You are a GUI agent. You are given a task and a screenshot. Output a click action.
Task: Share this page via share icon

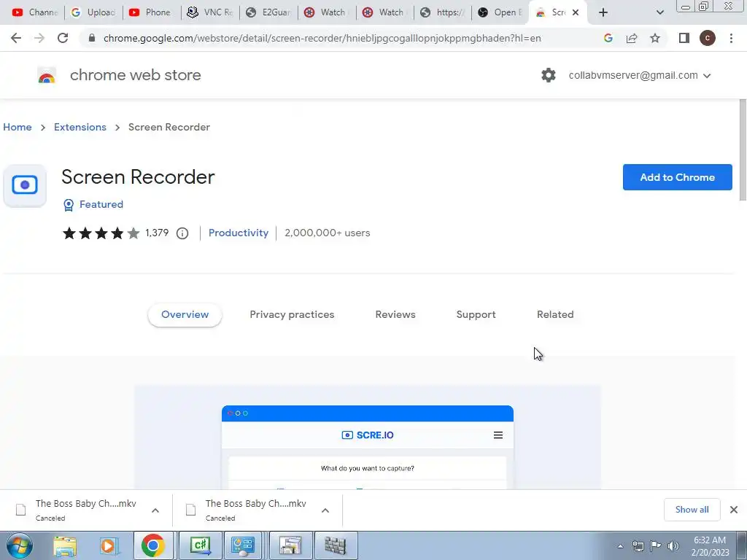[632, 38]
